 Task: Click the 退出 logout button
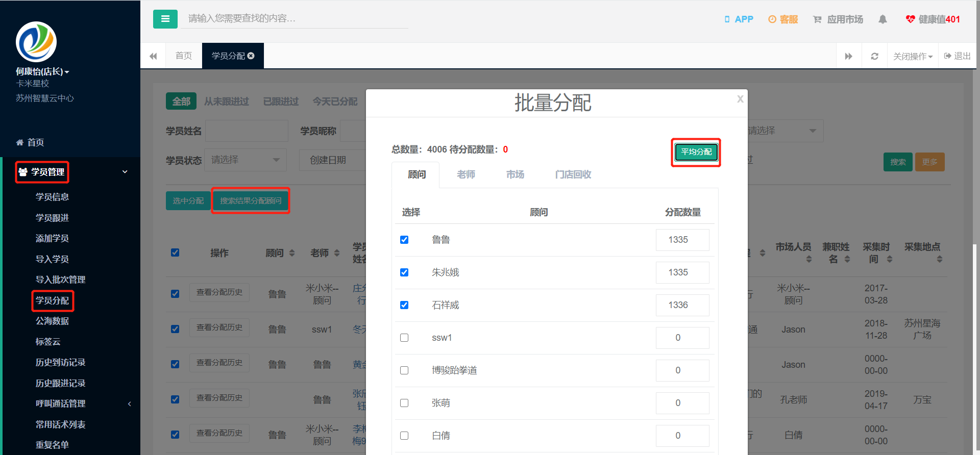(958, 56)
